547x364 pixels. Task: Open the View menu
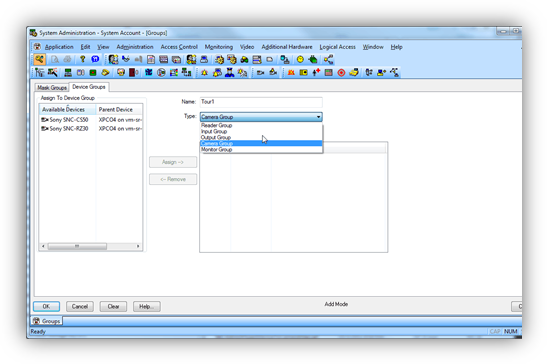click(x=103, y=47)
